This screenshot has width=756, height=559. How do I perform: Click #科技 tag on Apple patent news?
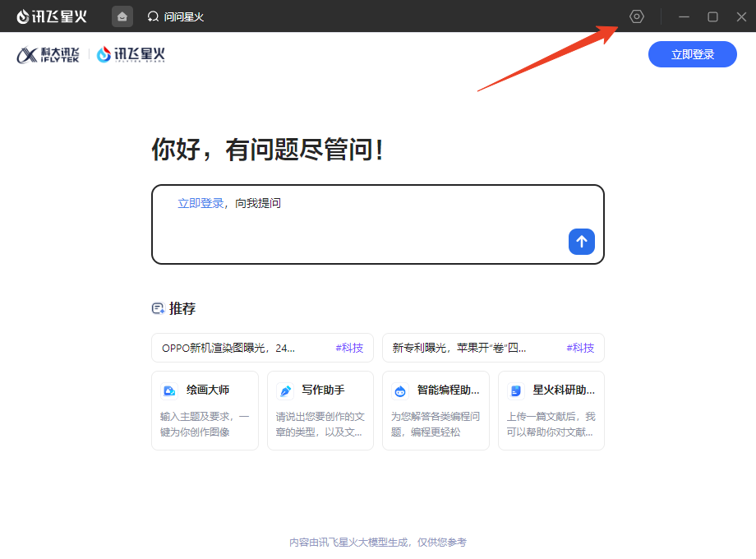coord(580,348)
